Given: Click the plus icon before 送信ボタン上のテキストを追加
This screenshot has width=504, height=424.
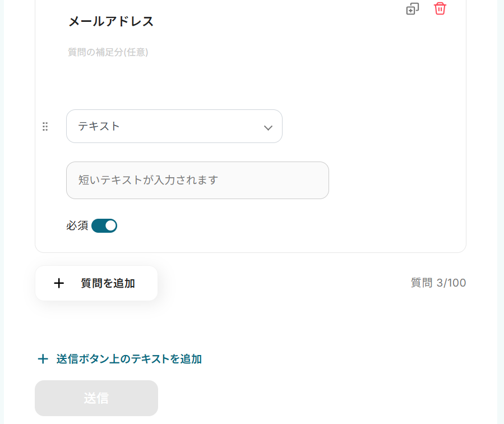Looking at the screenshot, I should coord(43,359).
